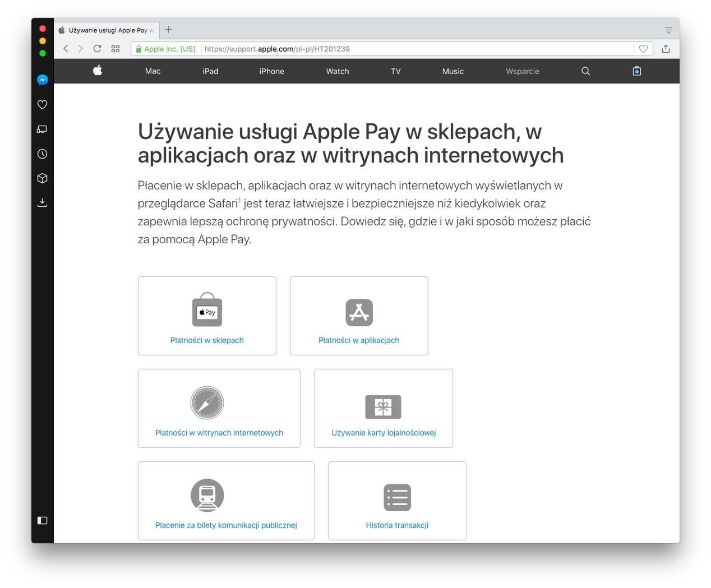Open Extensions cube icon in sidebar

coord(42,178)
